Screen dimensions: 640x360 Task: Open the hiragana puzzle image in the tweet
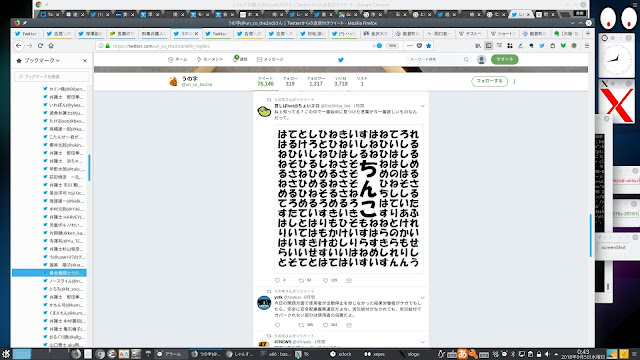(349, 198)
